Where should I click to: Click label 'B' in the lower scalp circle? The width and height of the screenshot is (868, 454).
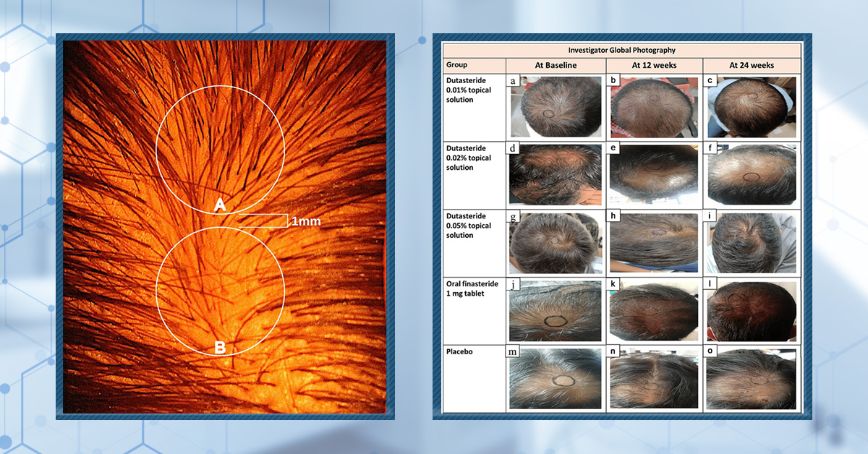221,348
